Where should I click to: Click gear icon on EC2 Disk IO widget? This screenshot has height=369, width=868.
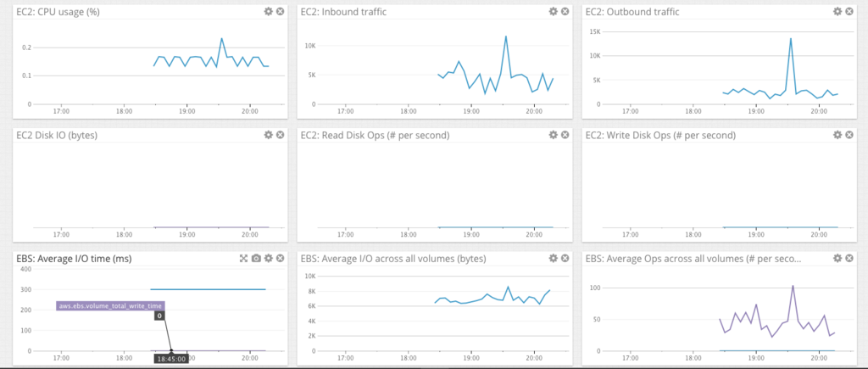coord(269,135)
